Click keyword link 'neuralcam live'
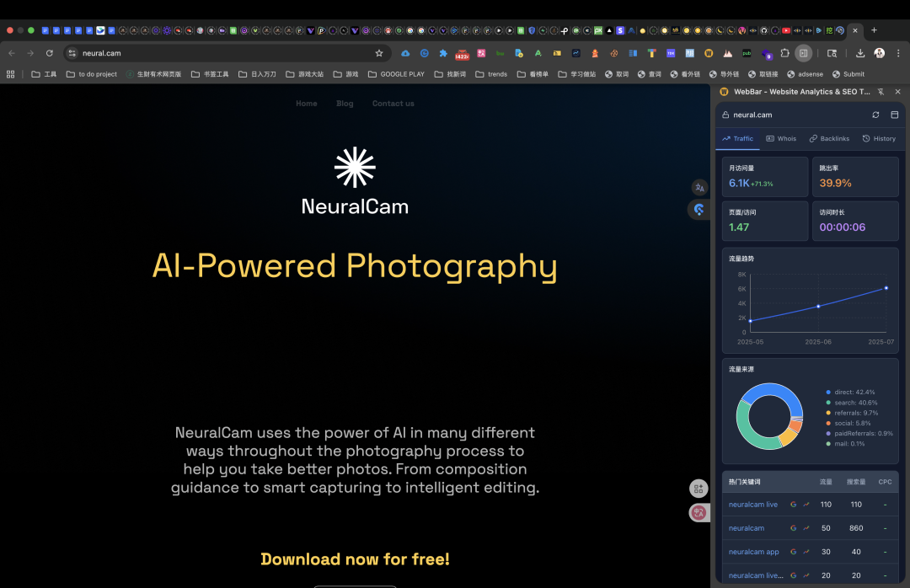 752,505
